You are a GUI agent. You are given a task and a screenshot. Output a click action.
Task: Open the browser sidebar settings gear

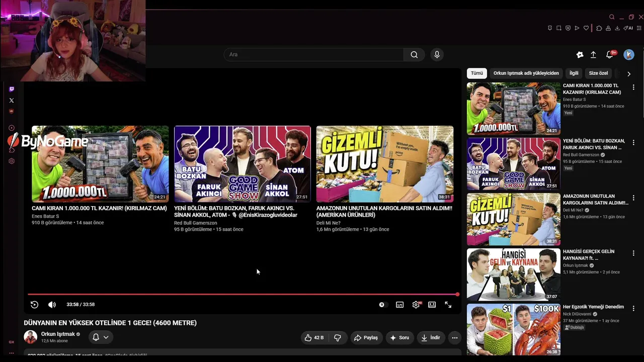point(12,161)
